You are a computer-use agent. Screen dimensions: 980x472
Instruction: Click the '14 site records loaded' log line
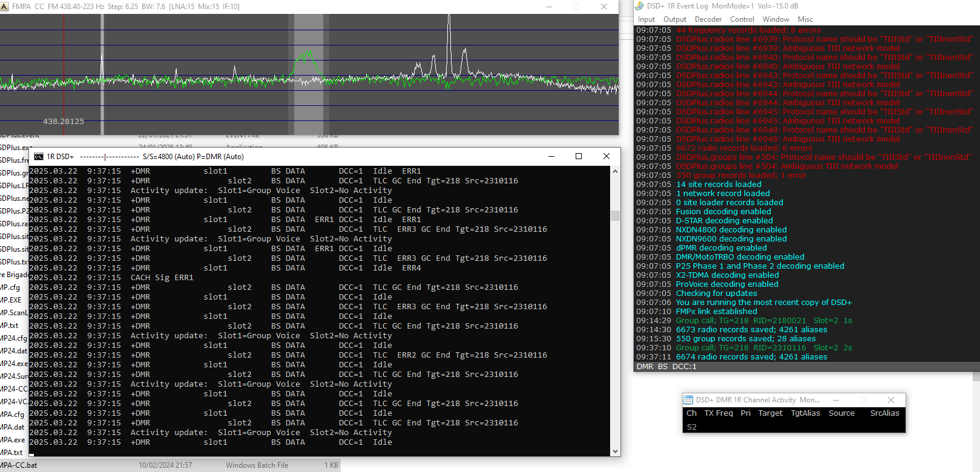pyautogui.click(x=719, y=185)
